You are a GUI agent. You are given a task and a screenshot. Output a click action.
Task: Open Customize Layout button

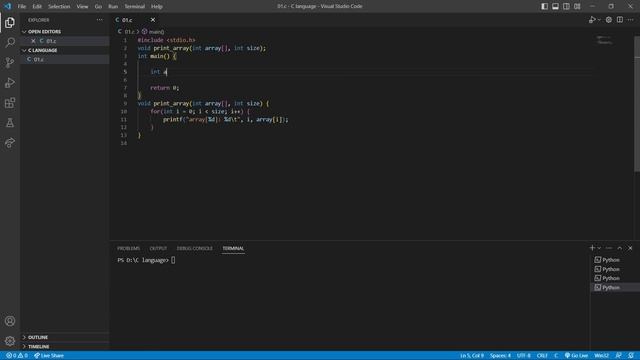click(577, 6)
